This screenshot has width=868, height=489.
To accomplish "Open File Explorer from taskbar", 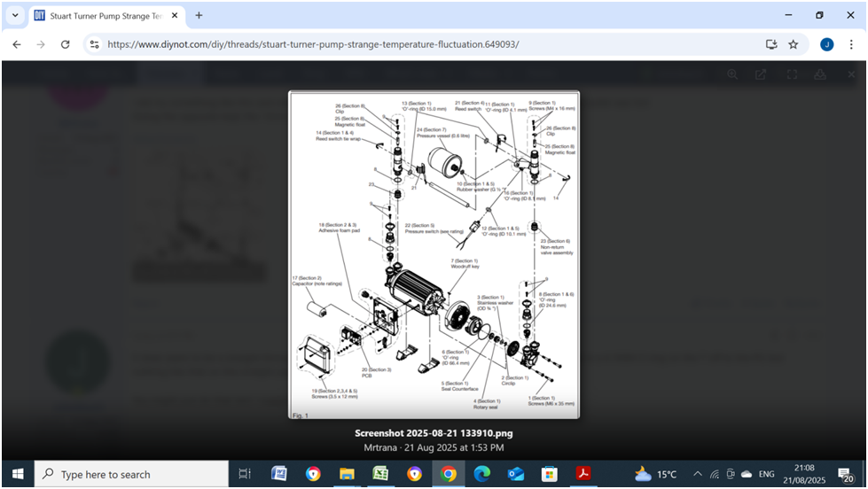I will pos(347,474).
